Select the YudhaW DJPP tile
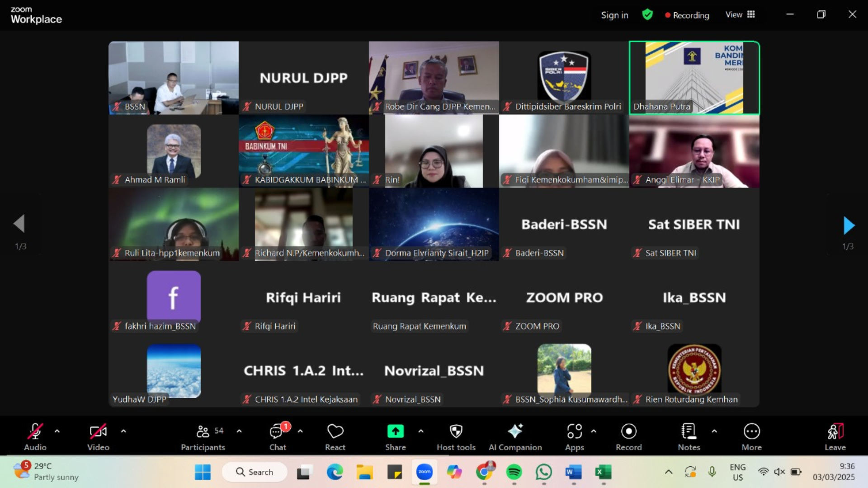This screenshot has width=868, height=488. [x=174, y=371]
